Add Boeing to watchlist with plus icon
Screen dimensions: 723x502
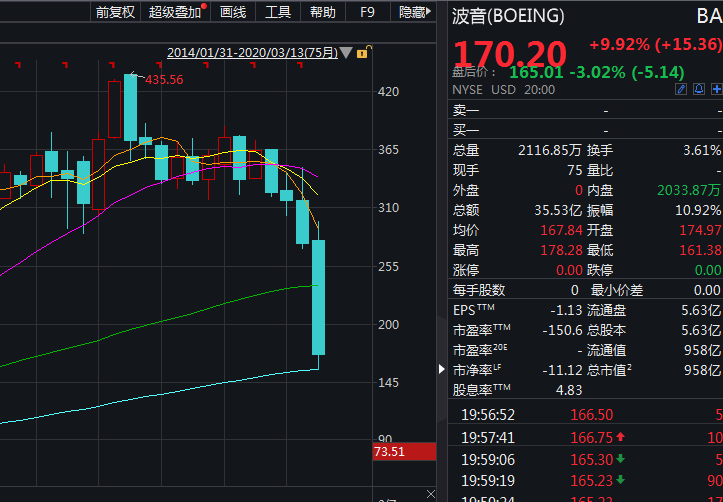coord(717,89)
